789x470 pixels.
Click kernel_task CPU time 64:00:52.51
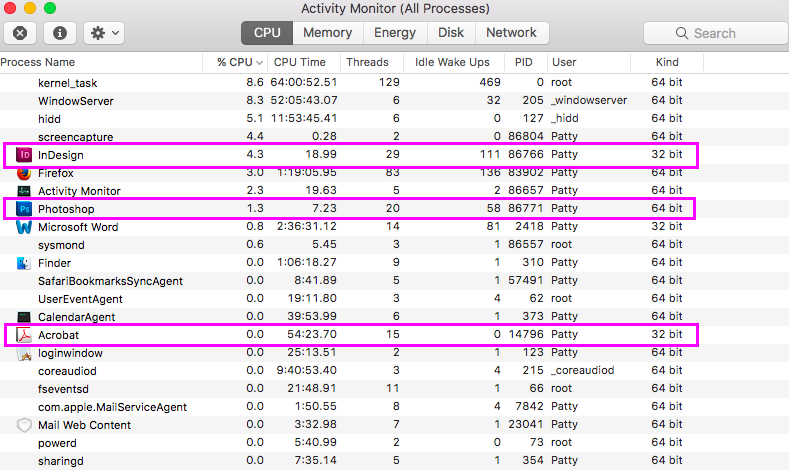(304, 82)
